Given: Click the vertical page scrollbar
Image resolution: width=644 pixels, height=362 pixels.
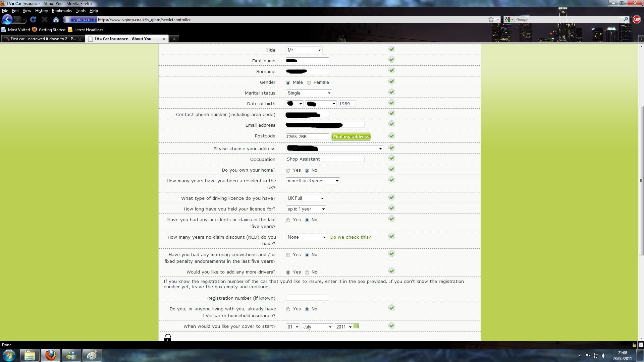Looking at the screenshot, I should point(641,180).
